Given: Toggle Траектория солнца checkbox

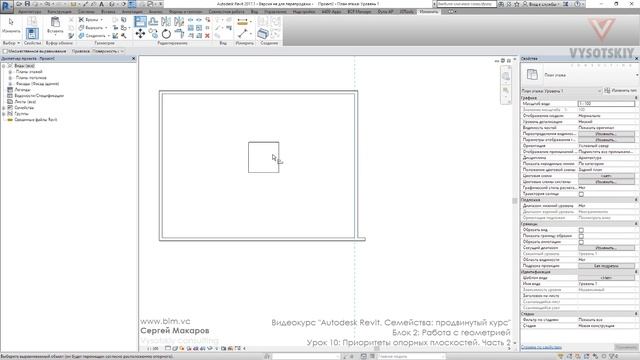Looking at the screenshot, I should [x=581, y=194].
